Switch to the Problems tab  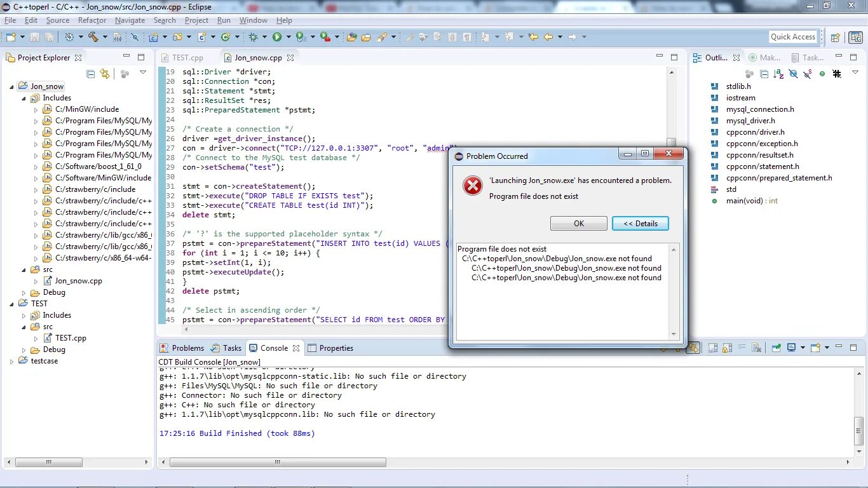182,348
